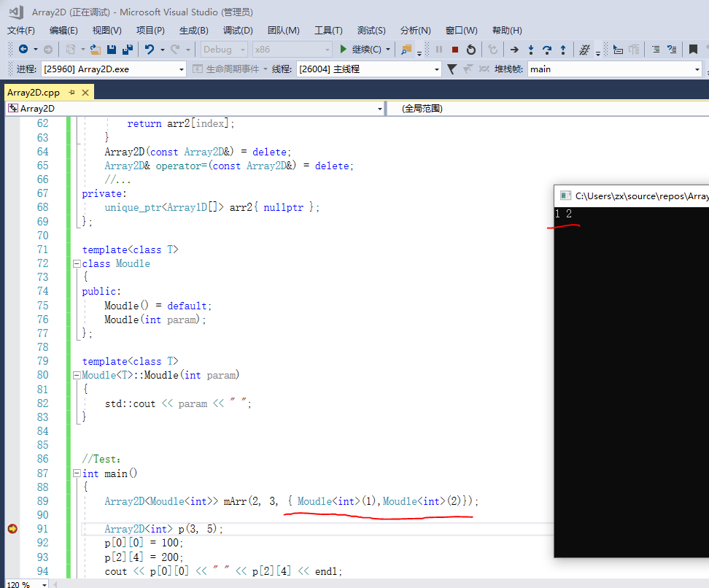709x588 pixels.
Task: Click 'private:' keyword on line 67
Action: (104, 193)
